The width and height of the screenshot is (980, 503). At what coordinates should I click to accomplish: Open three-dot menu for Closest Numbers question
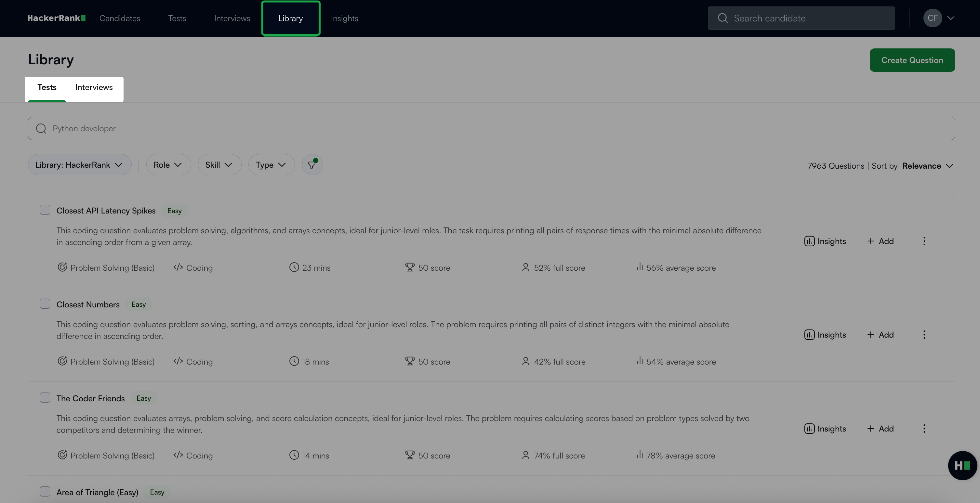pyautogui.click(x=924, y=335)
